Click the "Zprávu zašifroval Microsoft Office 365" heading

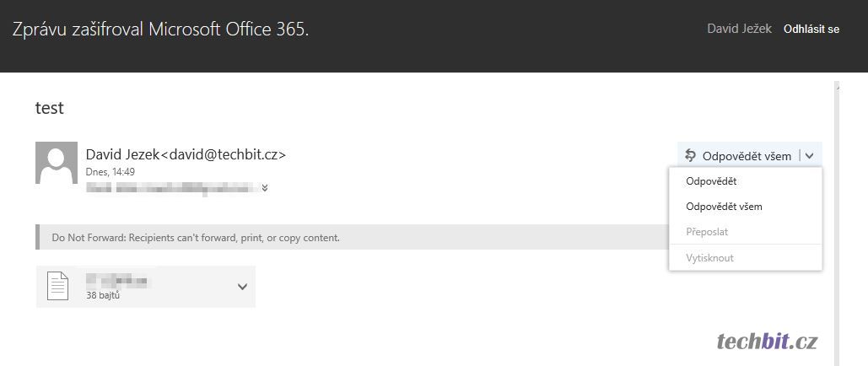click(x=161, y=30)
